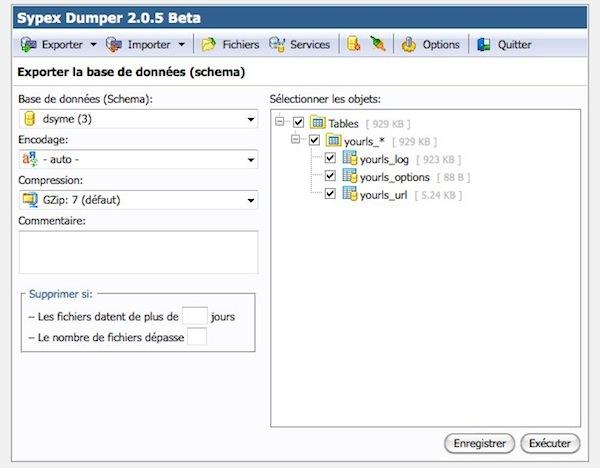Click the Exporter toolbar icon
The width and height of the screenshot is (600, 468).
pyautogui.click(x=29, y=45)
